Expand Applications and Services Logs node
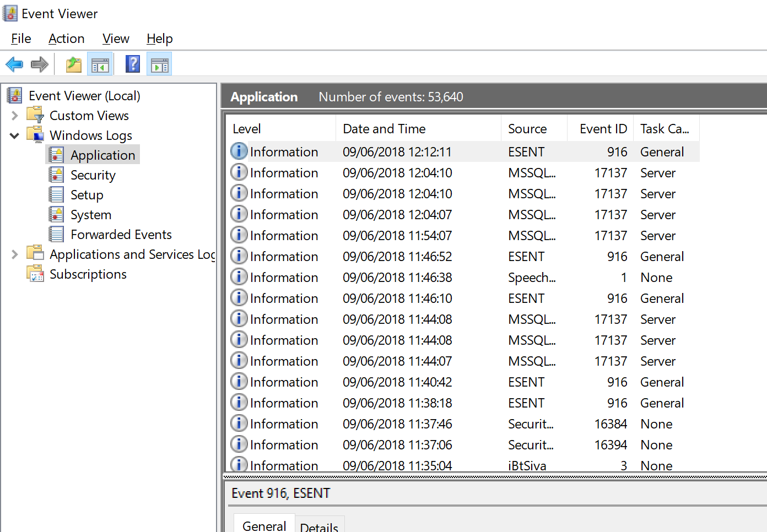This screenshot has height=532, width=767. (x=15, y=254)
